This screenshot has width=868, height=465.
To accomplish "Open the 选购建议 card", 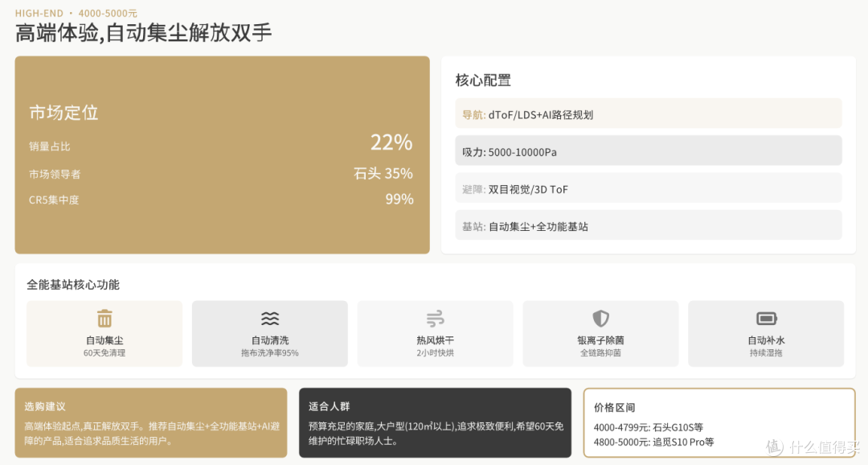I will 150,423.
